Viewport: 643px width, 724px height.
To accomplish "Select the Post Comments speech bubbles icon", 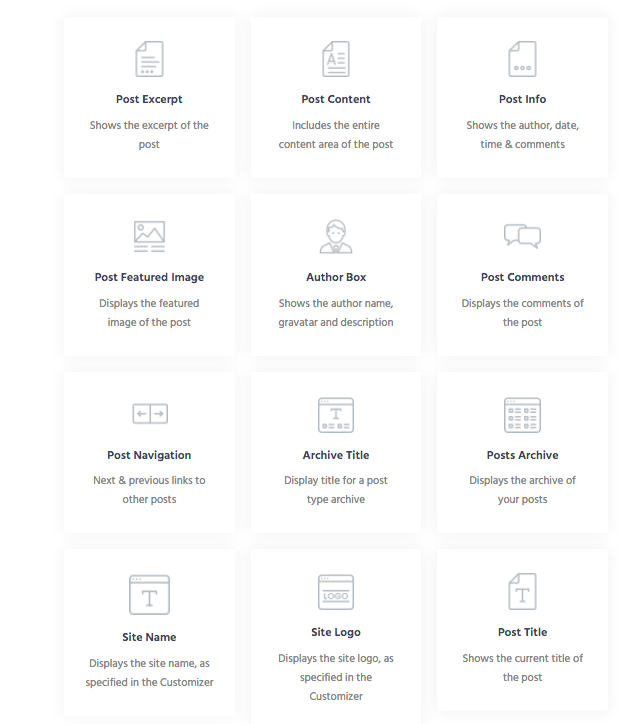I will (522, 236).
